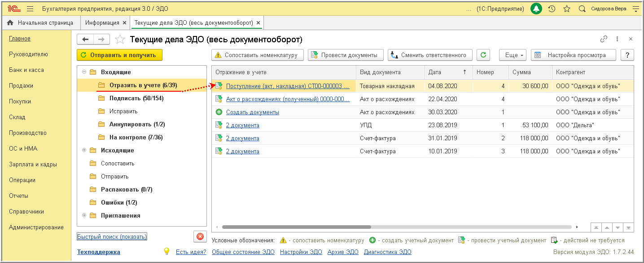This screenshot has height=263, width=644.
Task: Switch to the Информация tab
Action: (102, 22)
